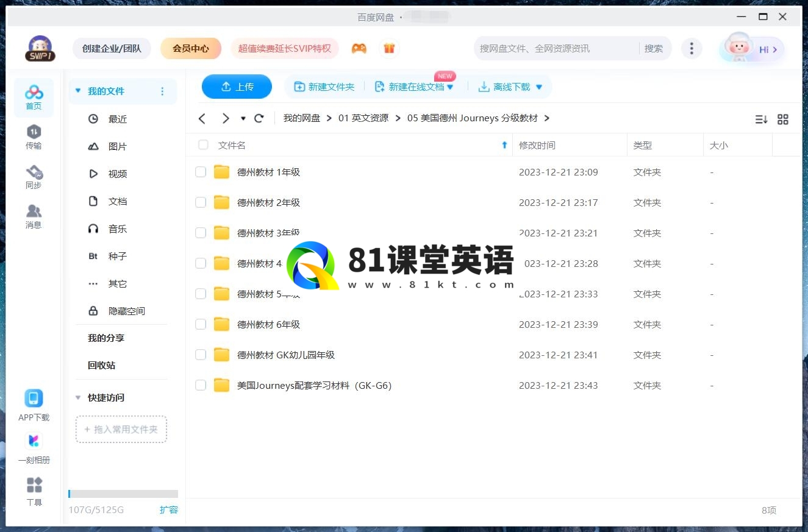This screenshot has height=532, width=808.
Task: Open APP下载 in sidebar
Action: click(x=34, y=405)
